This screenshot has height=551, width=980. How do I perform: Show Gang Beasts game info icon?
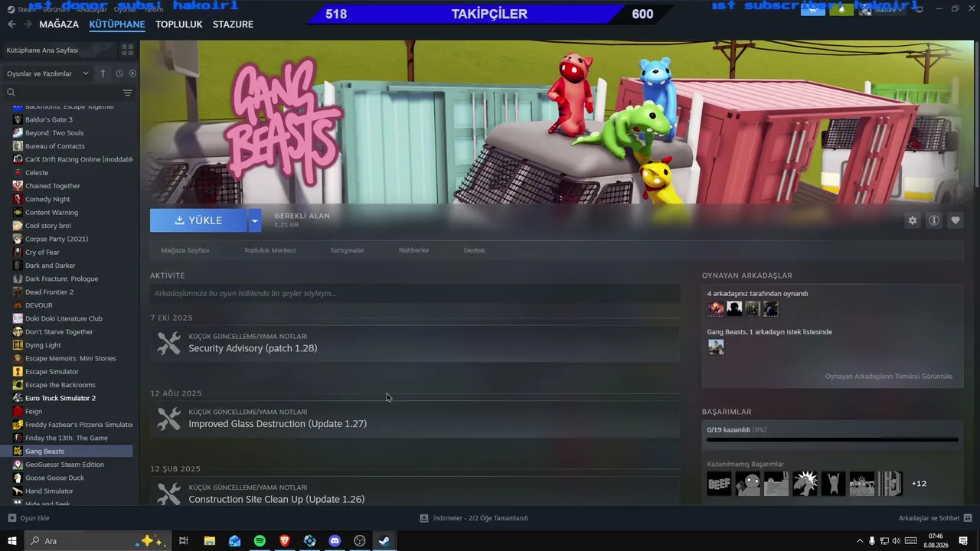934,220
